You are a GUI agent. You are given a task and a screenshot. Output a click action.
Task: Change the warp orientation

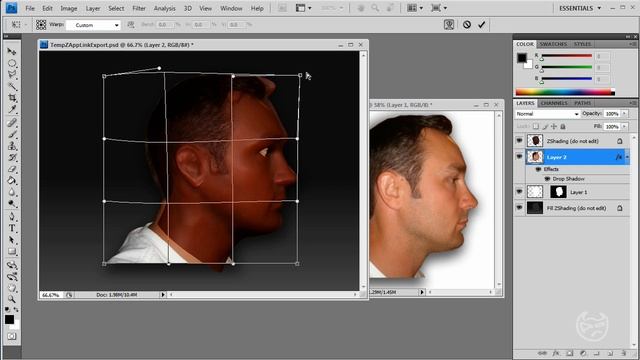pyautogui.click(x=131, y=24)
